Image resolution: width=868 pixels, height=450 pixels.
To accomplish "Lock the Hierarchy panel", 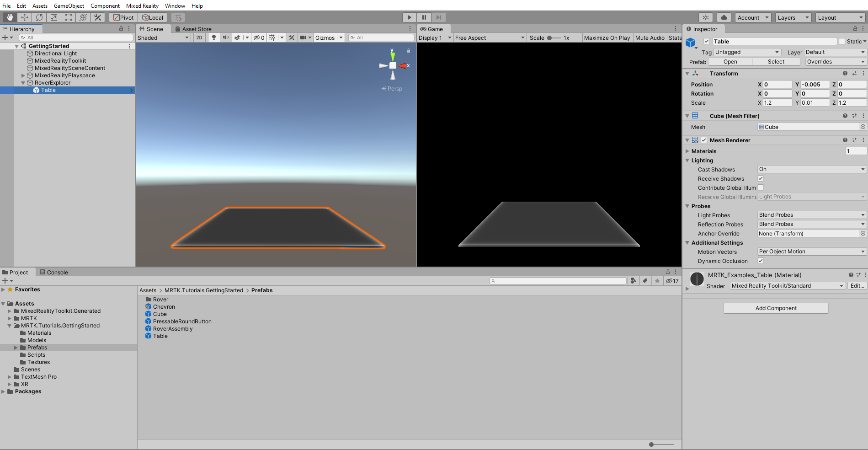I will coord(121,28).
